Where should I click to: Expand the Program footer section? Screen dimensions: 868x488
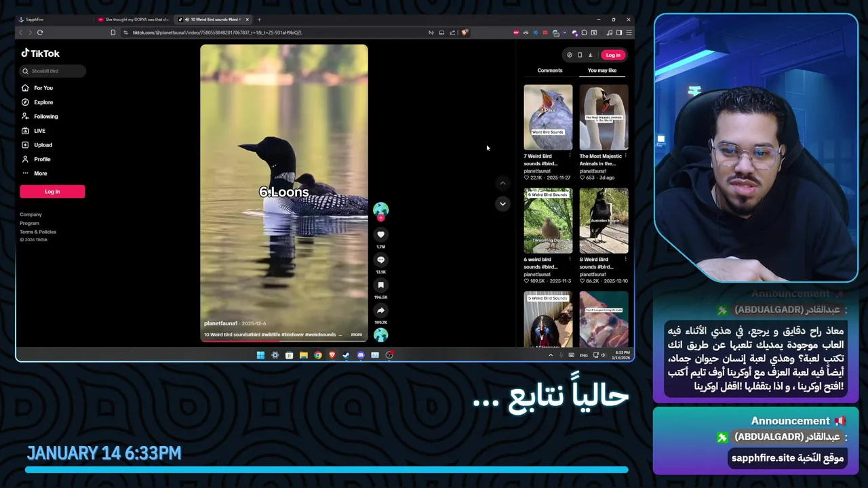[29, 223]
